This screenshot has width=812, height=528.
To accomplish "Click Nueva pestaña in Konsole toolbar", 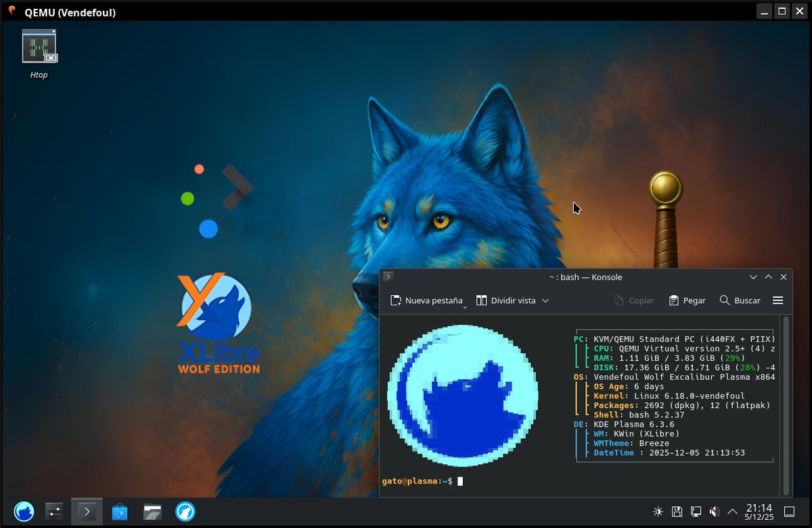I will pyautogui.click(x=426, y=301).
